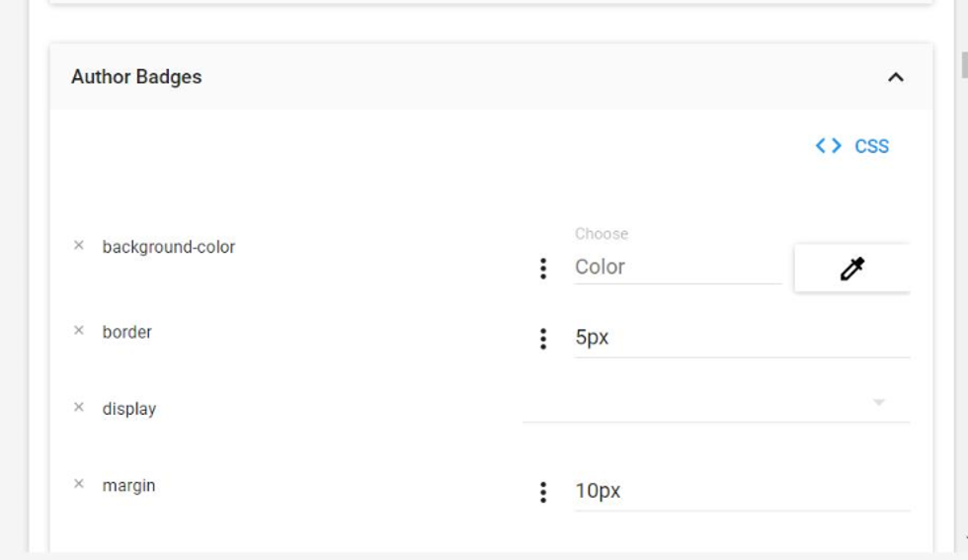Select the display property label
Viewport: 968px width, 560px height.
coord(129,409)
